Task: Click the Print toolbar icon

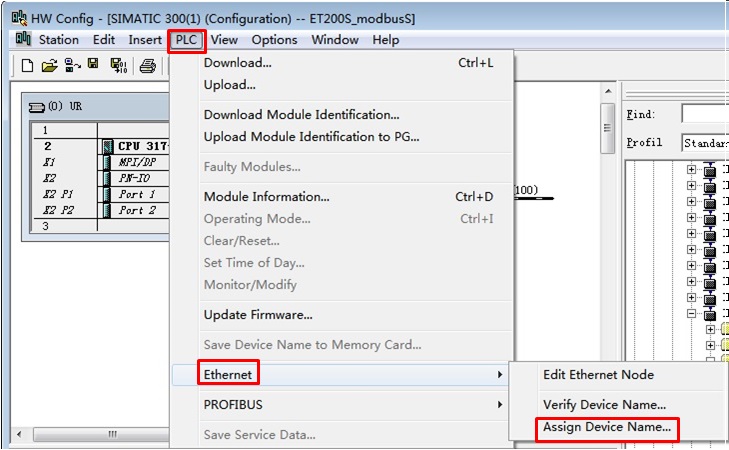Action: point(148,66)
